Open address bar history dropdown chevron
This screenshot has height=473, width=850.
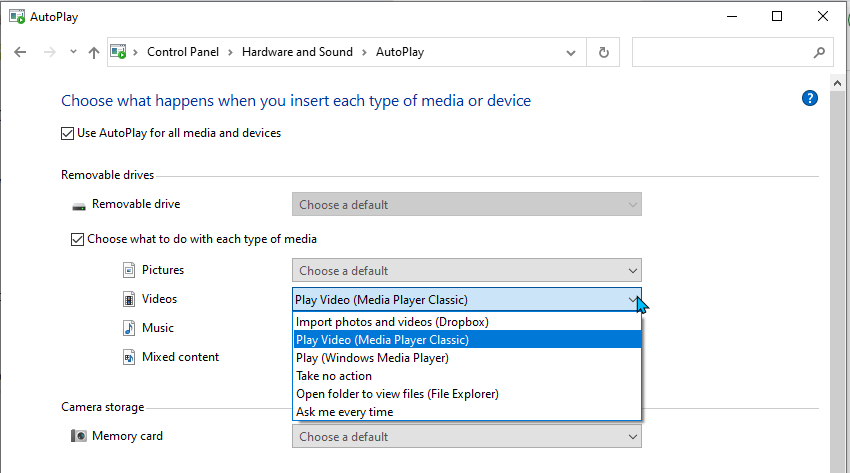[x=570, y=52]
